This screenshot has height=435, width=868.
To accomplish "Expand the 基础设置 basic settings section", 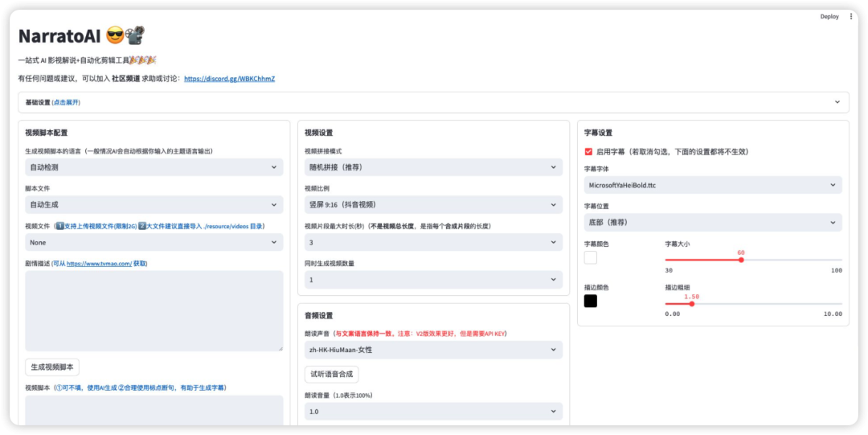I will (433, 102).
